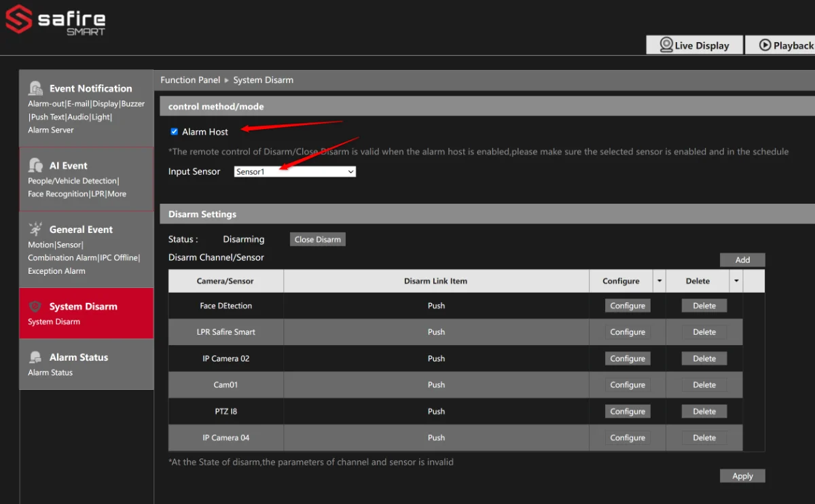Click Apply to save disarm settings
The height and width of the screenshot is (504, 815).
point(742,476)
